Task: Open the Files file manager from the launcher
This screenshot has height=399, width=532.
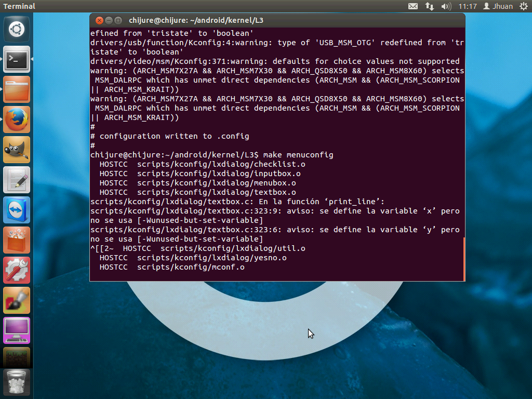Action: pyautogui.click(x=16, y=89)
